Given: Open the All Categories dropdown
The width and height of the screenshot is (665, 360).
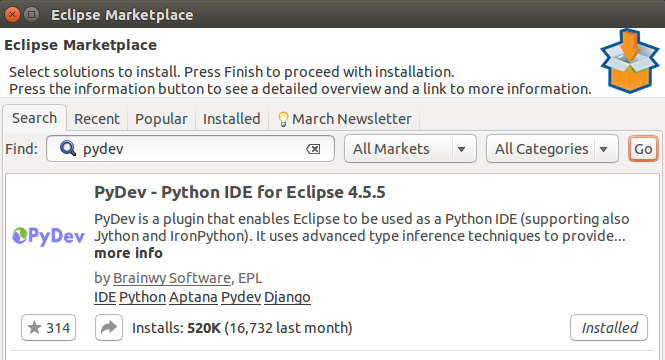Looking at the screenshot, I should click(x=552, y=149).
